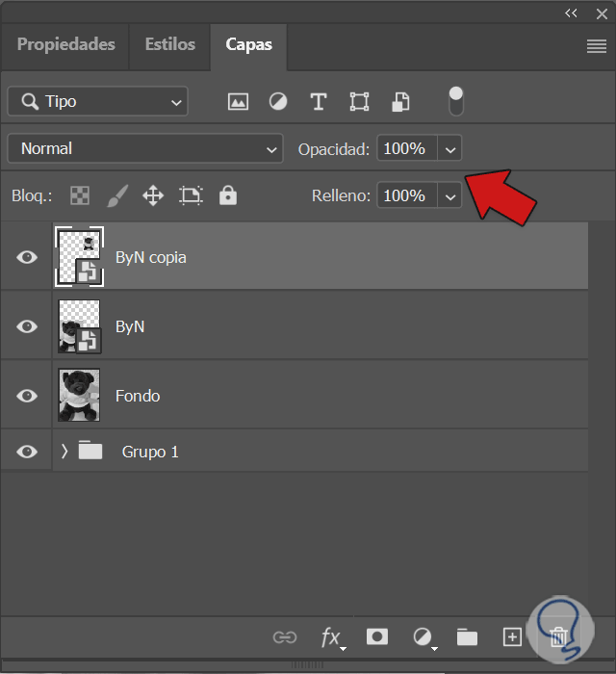
Task: Filter layers by text layers icon
Action: (319, 102)
